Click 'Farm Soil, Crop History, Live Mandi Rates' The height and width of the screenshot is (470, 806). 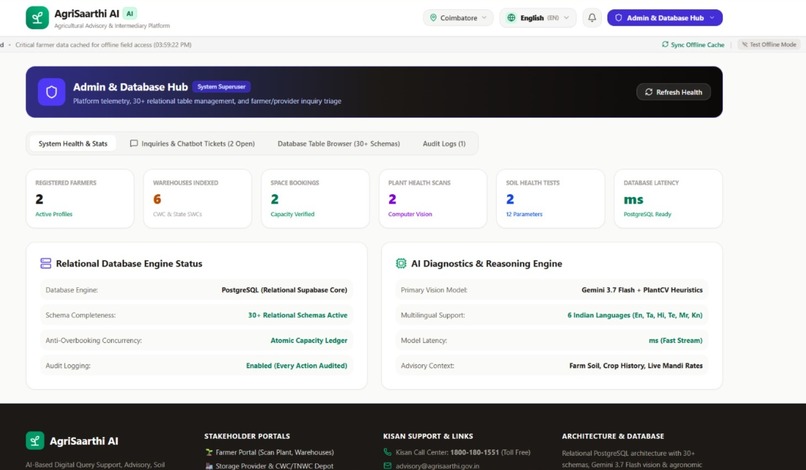(636, 366)
